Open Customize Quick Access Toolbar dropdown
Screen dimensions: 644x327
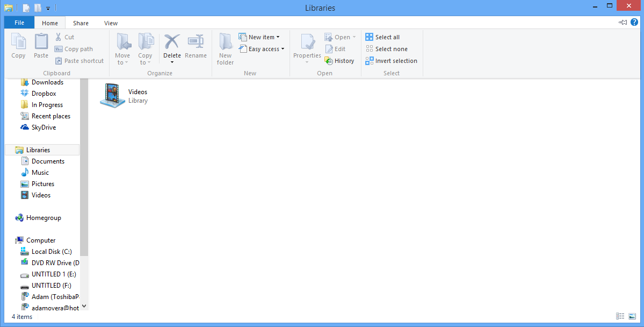pos(48,8)
